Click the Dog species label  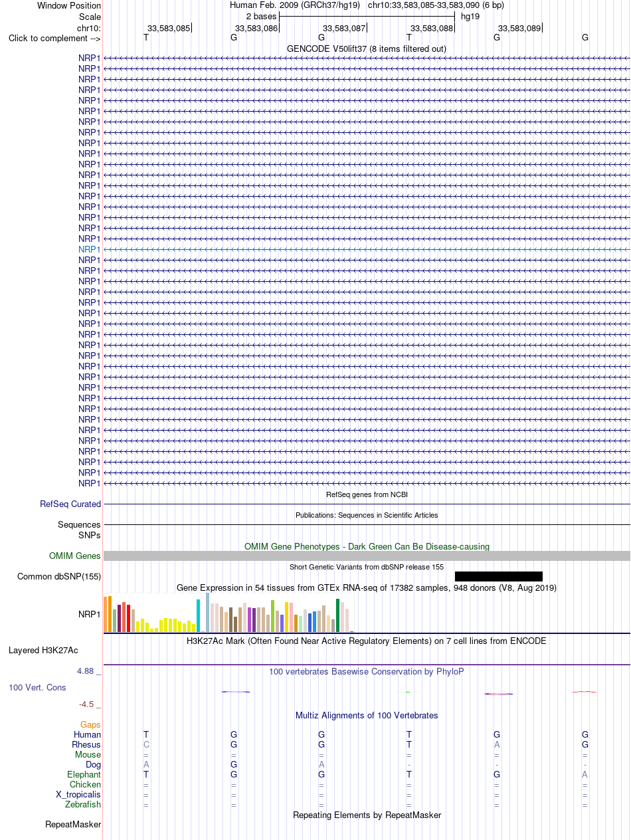pos(93,764)
